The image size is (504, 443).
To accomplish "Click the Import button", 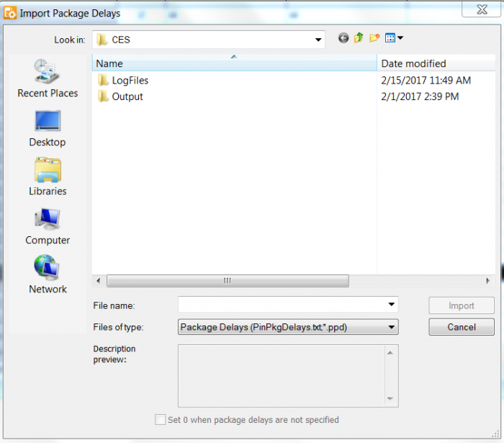I will click(462, 305).
